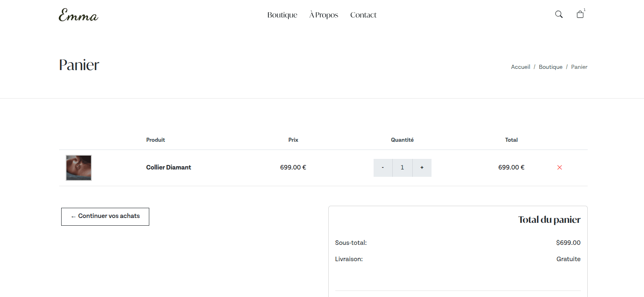The width and height of the screenshot is (644, 297).
Task: Open the shopping bag cart icon
Action: click(580, 15)
